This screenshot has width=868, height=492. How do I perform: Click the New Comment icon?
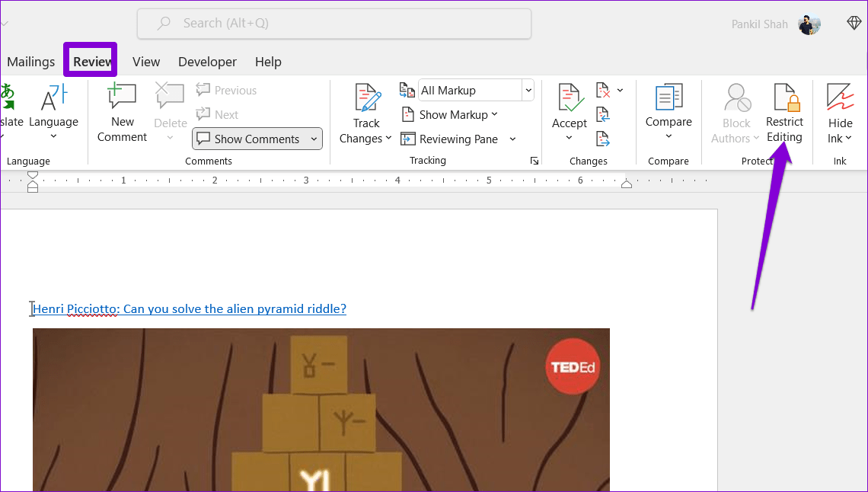pos(122,98)
